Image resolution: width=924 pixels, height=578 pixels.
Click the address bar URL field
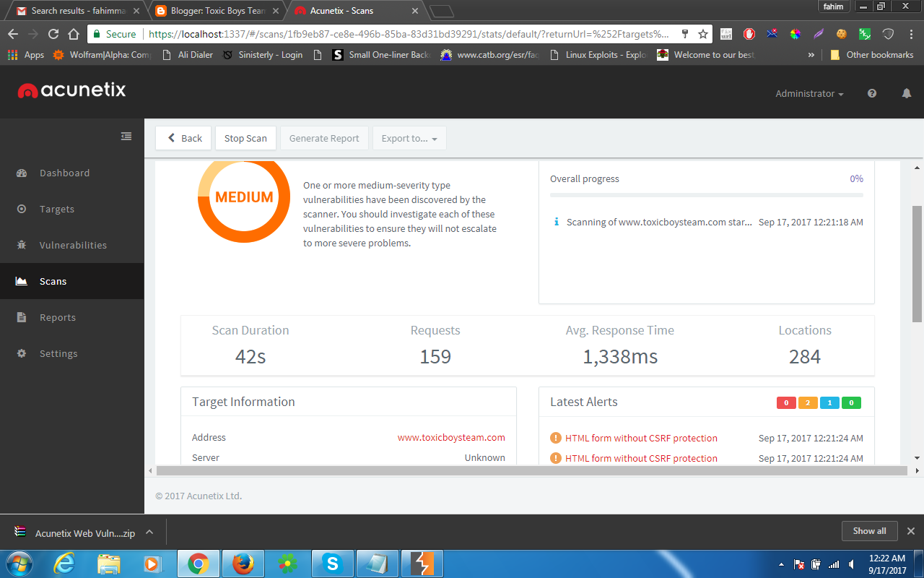tap(408, 34)
